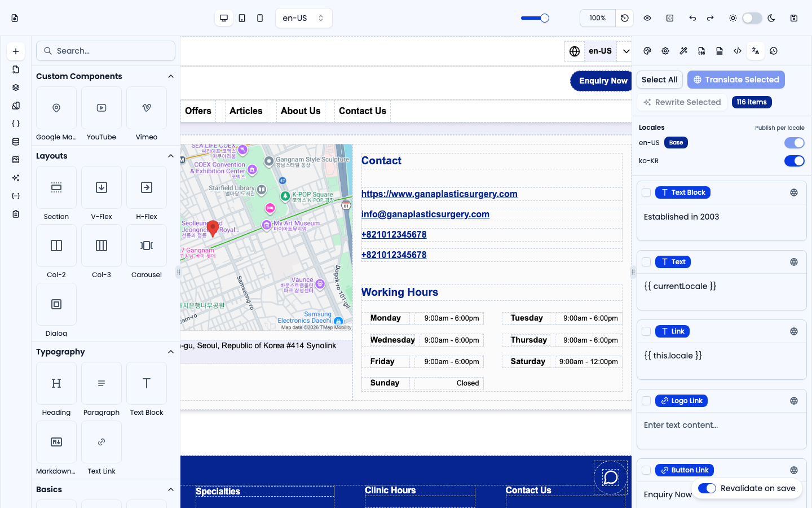Open the en-US locale dropdown in top bar
This screenshot has width=812, height=508.
304,18
